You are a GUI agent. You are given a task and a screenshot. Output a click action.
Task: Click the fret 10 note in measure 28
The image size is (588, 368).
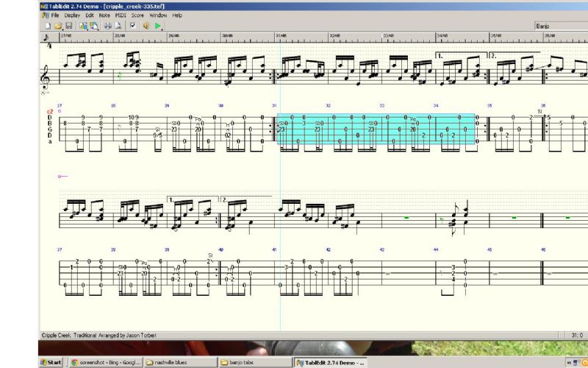[x=131, y=117]
